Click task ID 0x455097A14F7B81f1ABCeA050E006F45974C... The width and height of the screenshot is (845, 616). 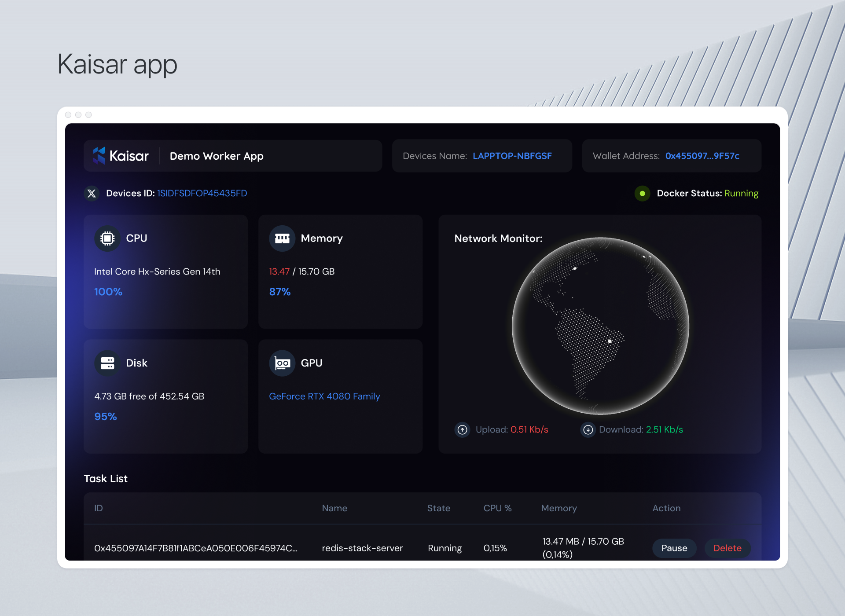tap(196, 548)
